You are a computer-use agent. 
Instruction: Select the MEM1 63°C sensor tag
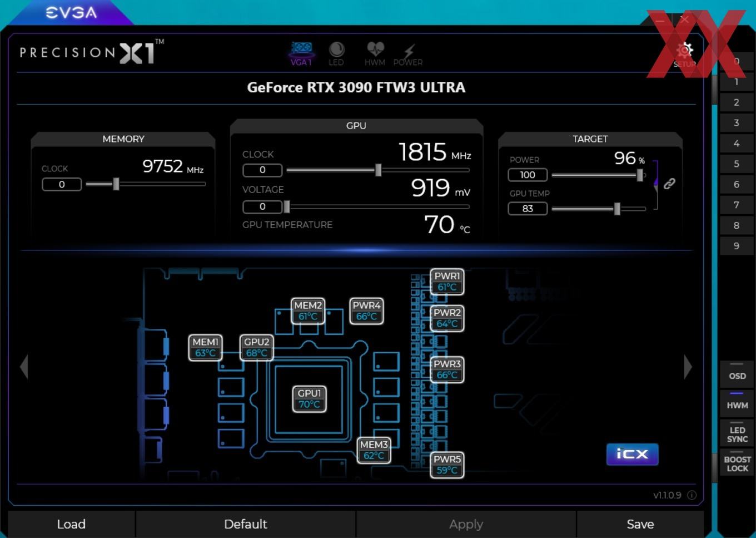click(205, 348)
